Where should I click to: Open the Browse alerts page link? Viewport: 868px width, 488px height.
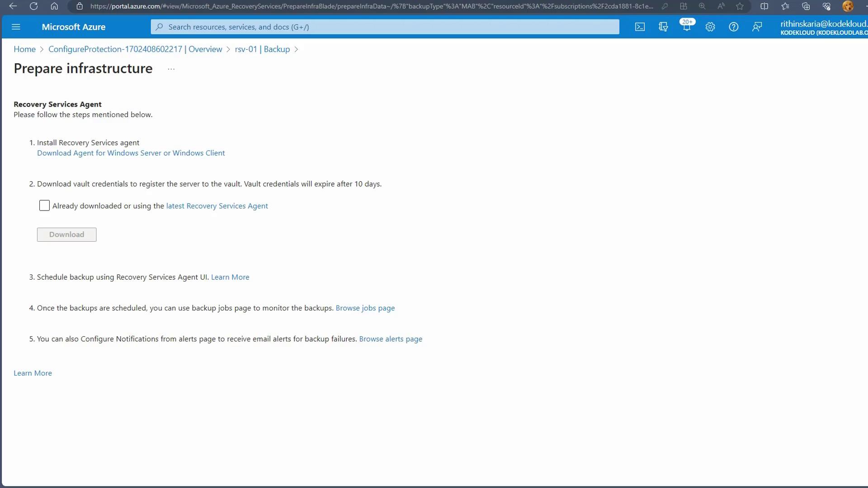(x=390, y=339)
